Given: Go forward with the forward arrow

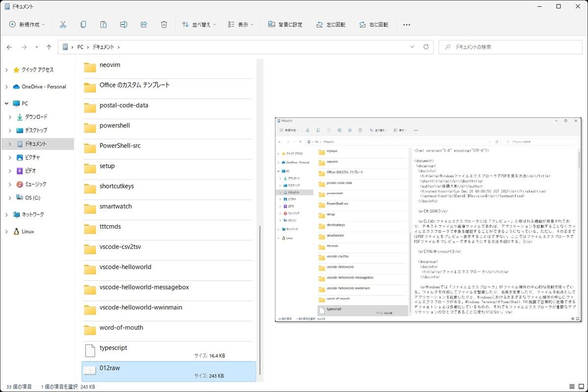Looking at the screenshot, I should point(24,47).
